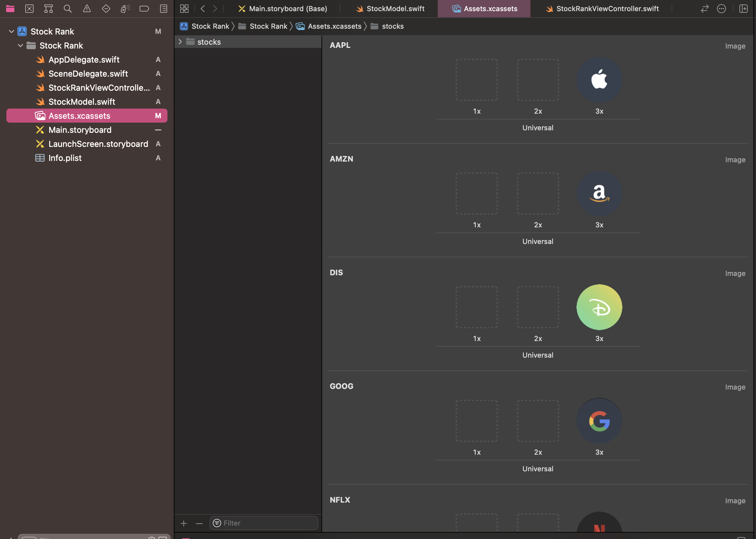Open the find navigator magnifier icon
This screenshot has width=756, height=539.
click(68, 9)
